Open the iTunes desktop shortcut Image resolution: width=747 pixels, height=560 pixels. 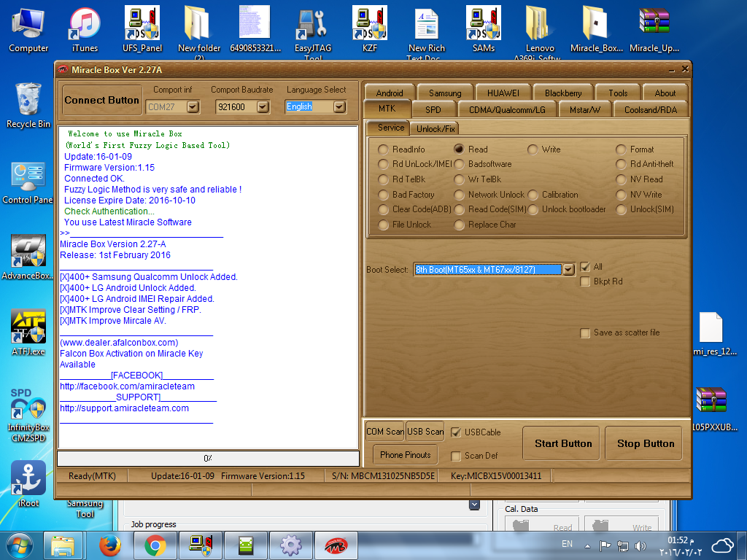pos(85,29)
